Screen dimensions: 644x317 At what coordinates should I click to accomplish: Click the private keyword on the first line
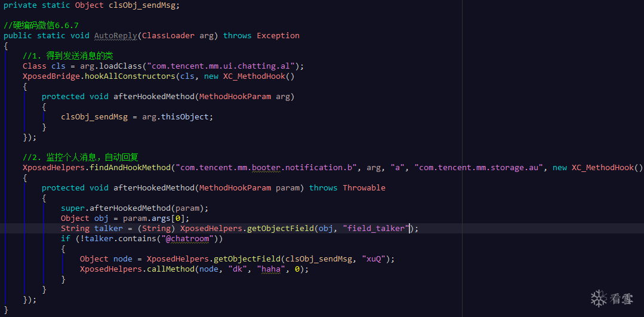click(20, 5)
